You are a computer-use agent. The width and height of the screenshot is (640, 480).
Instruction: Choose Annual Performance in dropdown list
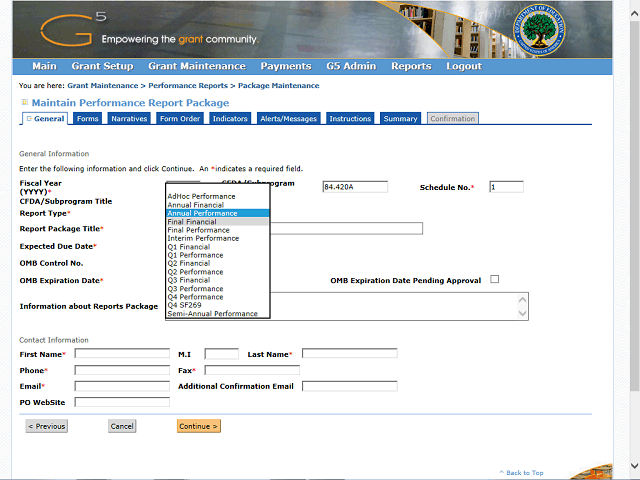(218, 213)
